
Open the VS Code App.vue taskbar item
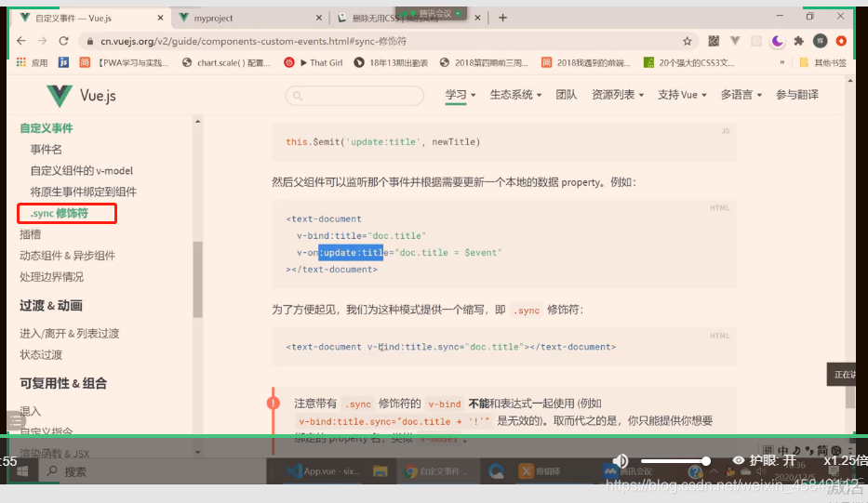coord(323,471)
